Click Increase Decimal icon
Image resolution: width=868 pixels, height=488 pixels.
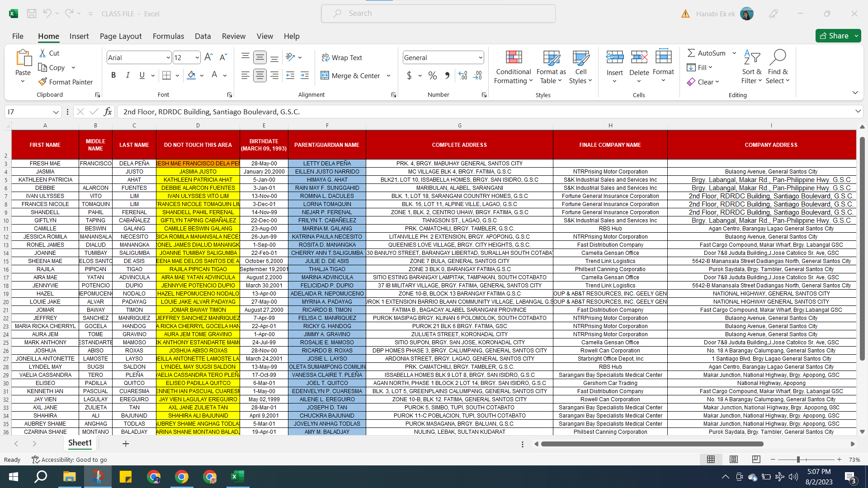(x=463, y=75)
